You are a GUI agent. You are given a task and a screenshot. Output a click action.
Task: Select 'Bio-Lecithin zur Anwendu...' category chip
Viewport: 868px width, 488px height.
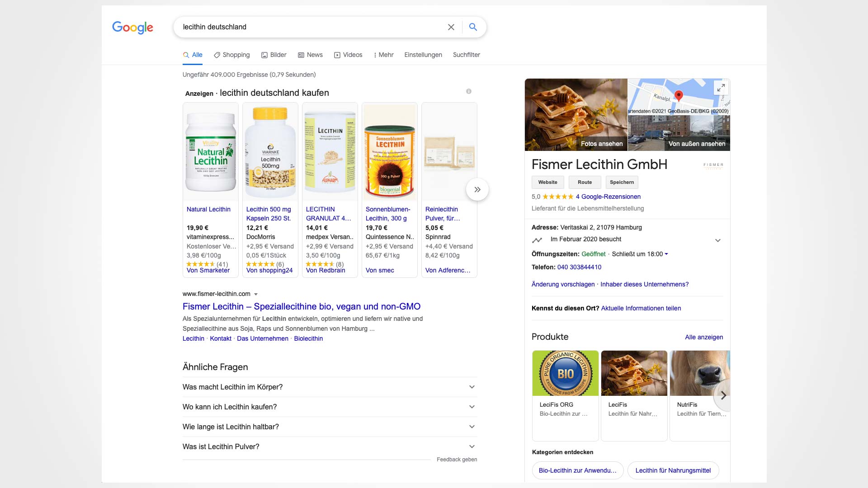[x=578, y=470]
